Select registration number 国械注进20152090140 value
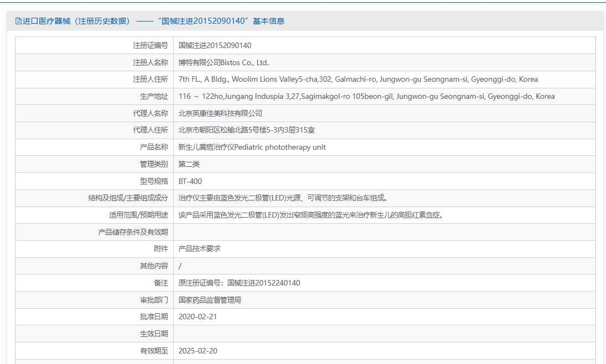 click(x=215, y=45)
